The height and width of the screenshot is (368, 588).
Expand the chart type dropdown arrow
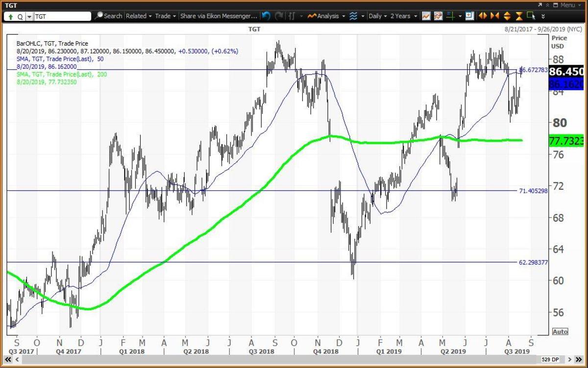coord(301,16)
